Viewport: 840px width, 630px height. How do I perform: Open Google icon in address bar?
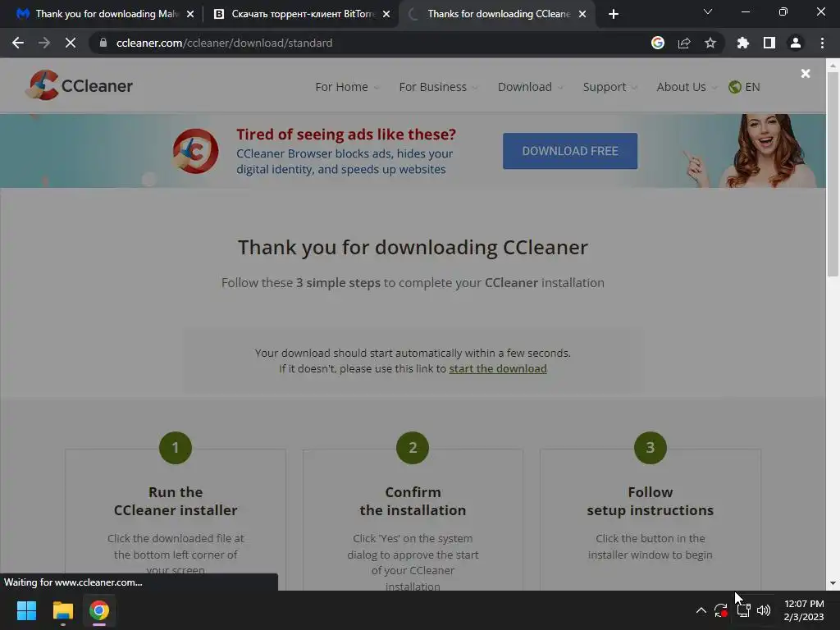(x=657, y=43)
